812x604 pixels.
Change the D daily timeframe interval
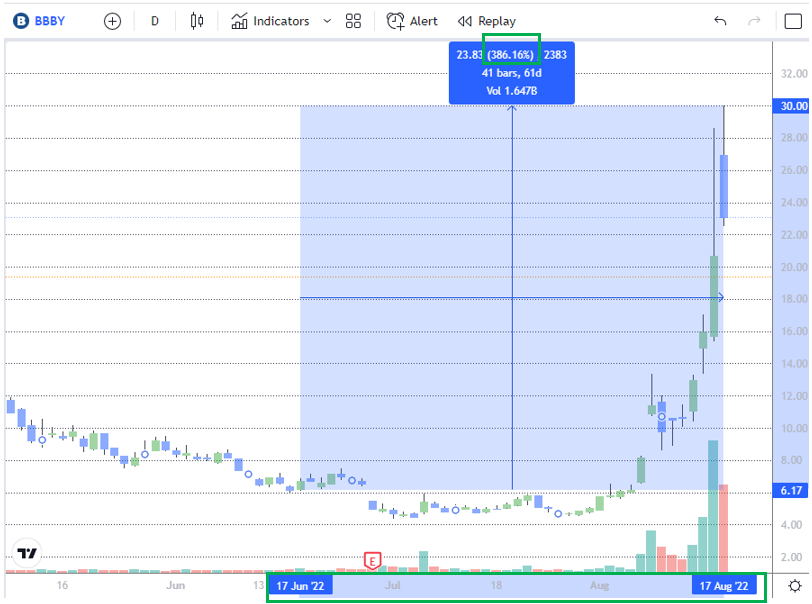(x=154, y=21)
